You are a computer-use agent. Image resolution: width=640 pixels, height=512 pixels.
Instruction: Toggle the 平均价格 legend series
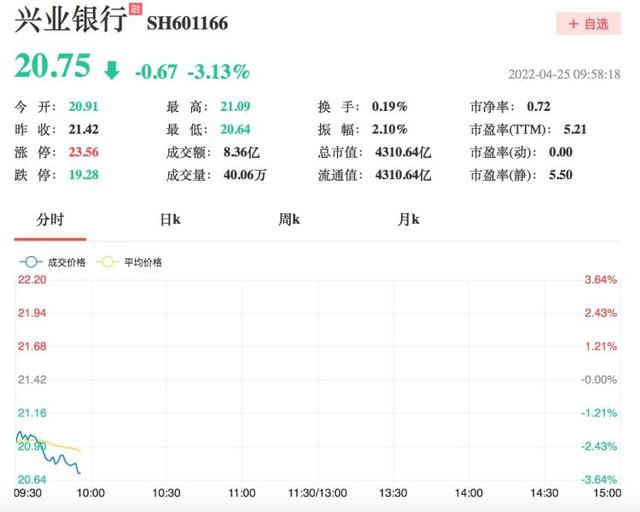click(129, 262)
